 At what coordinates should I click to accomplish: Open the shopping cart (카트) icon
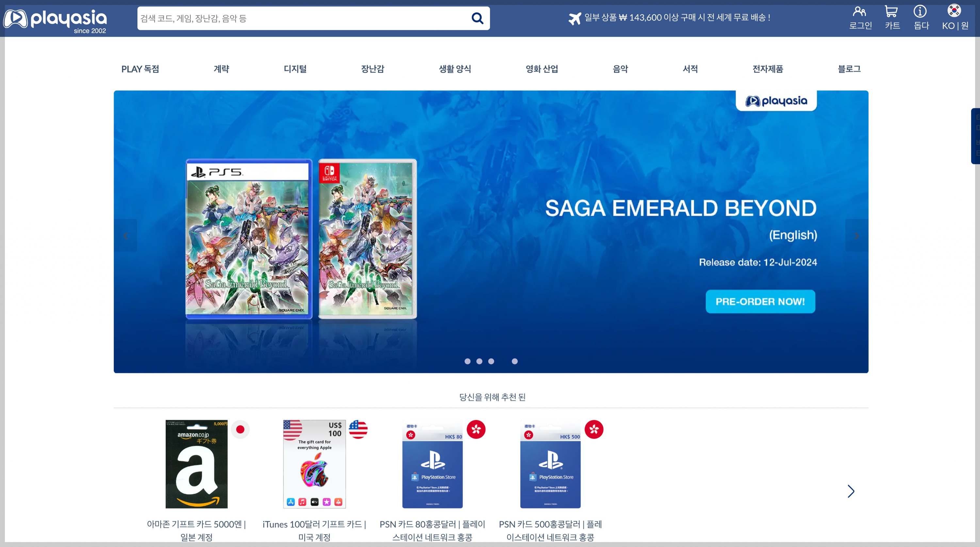tap(892, 18)
